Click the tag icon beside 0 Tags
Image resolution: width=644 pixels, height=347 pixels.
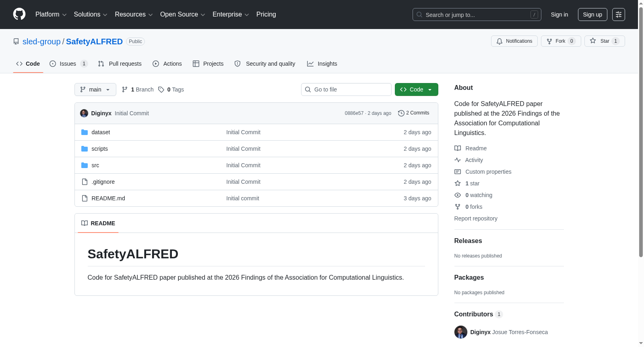click(x=161, y=89)
